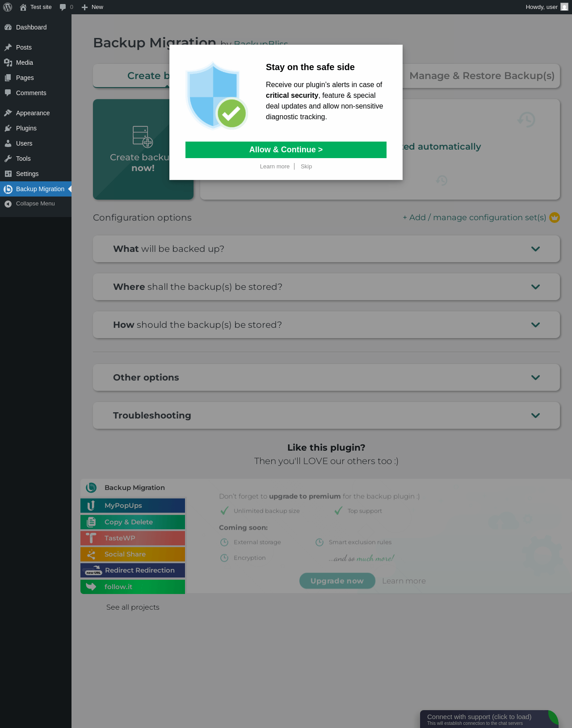Image resolution: width=572 pixels, height=728 pixels.
Task: Open Test site home icon
Action: pos(23,7)
